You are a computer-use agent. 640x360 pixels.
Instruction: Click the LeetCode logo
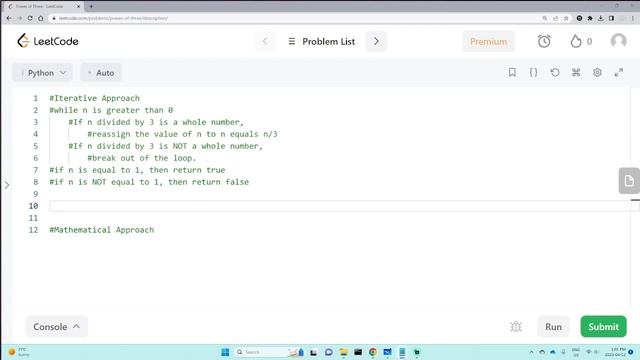click(x=48, y=41)
